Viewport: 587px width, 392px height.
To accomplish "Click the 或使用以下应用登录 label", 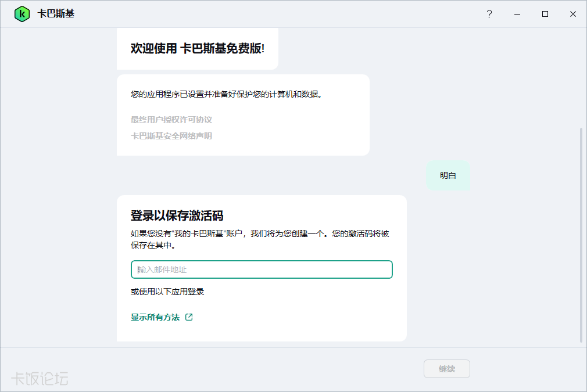I will [x=167, y=292].
